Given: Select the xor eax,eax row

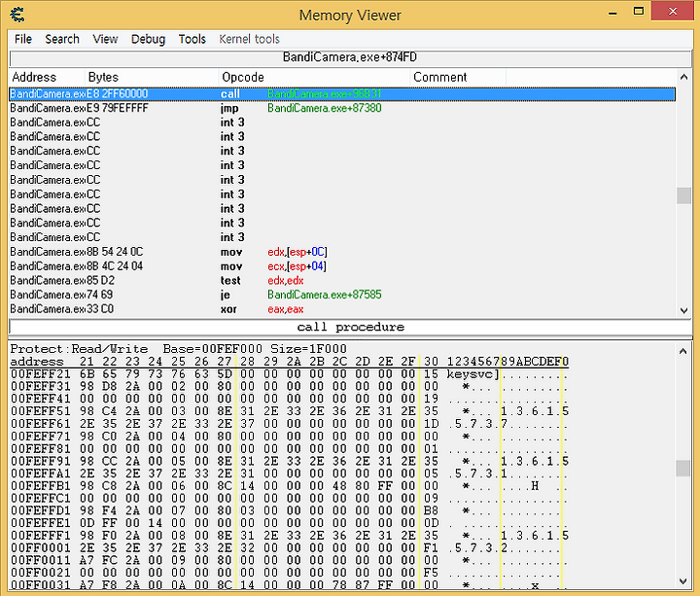Looking at the screenshot, I should tap(342, 309).
